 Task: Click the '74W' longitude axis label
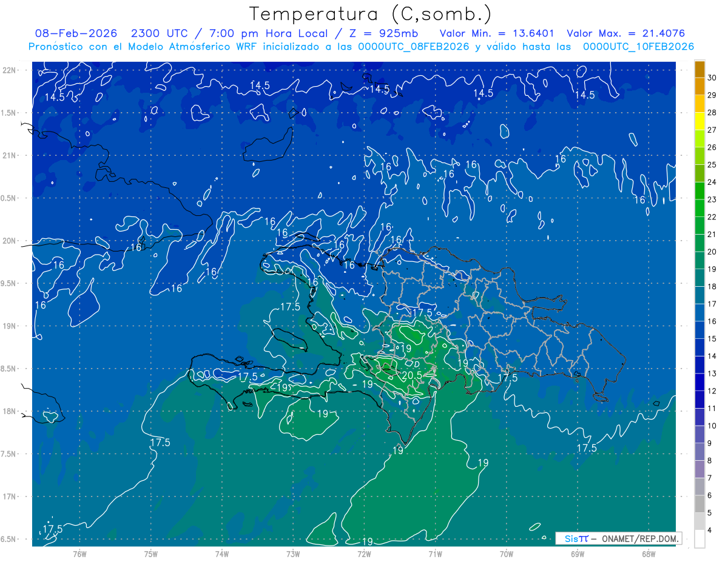click(222, 554)
